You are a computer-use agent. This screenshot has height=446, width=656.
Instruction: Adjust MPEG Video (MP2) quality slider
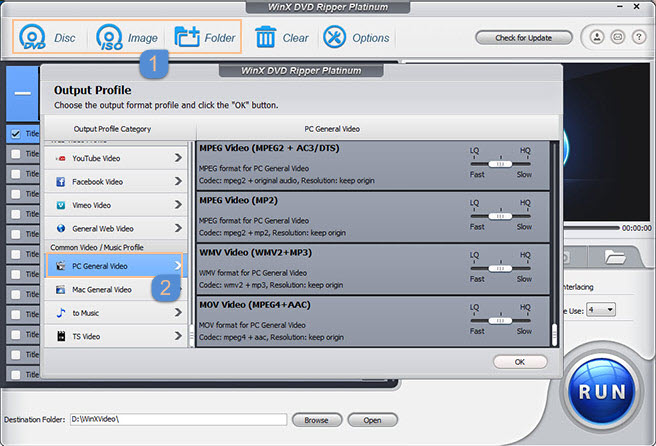tap(500, 216)
